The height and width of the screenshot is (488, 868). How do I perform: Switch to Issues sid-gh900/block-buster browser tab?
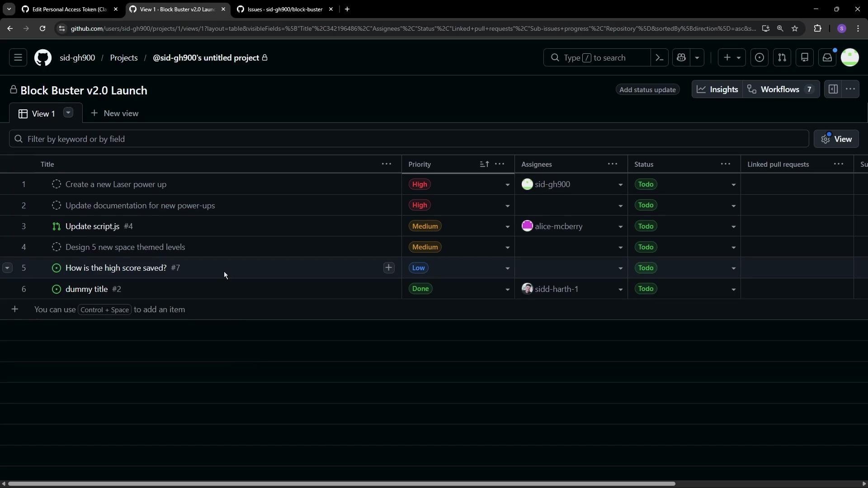click(x=285, y=9)
